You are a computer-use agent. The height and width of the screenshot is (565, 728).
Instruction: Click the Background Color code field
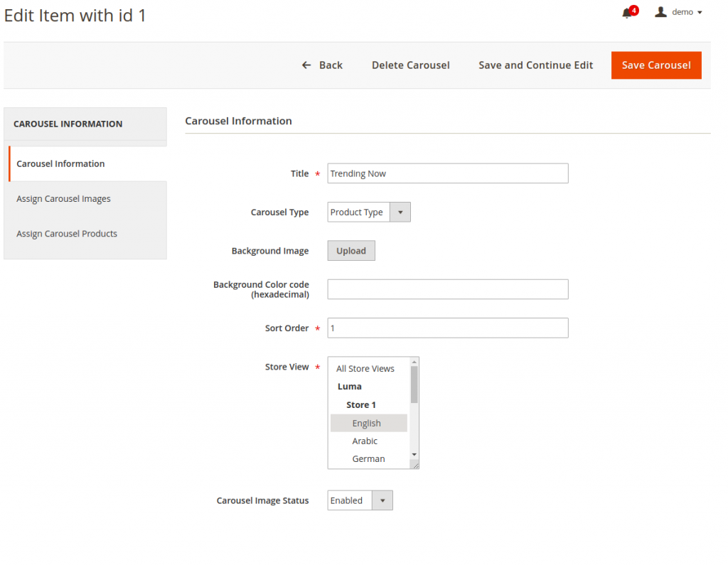pyautogui.click(x=447, y=289)
